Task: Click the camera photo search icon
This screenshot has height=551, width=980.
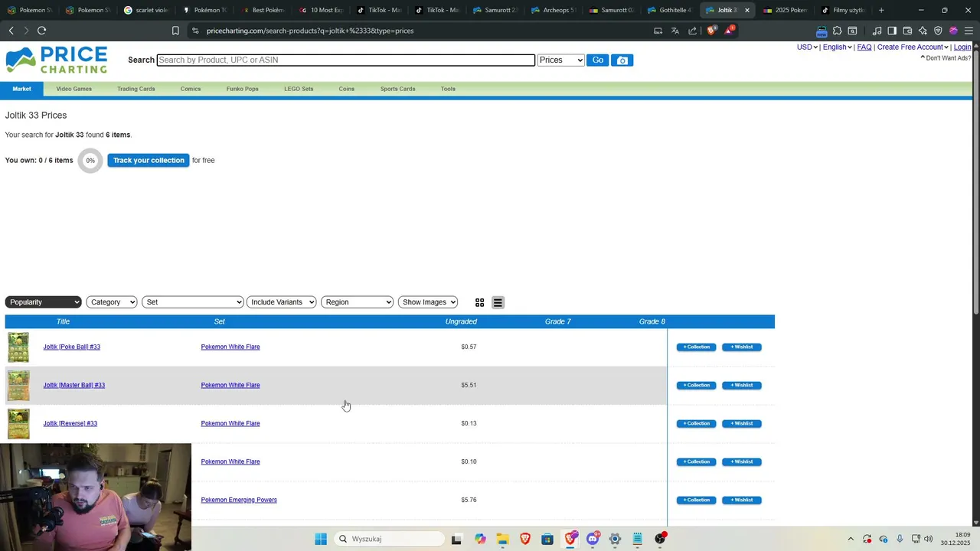Action: coord(622,60)
